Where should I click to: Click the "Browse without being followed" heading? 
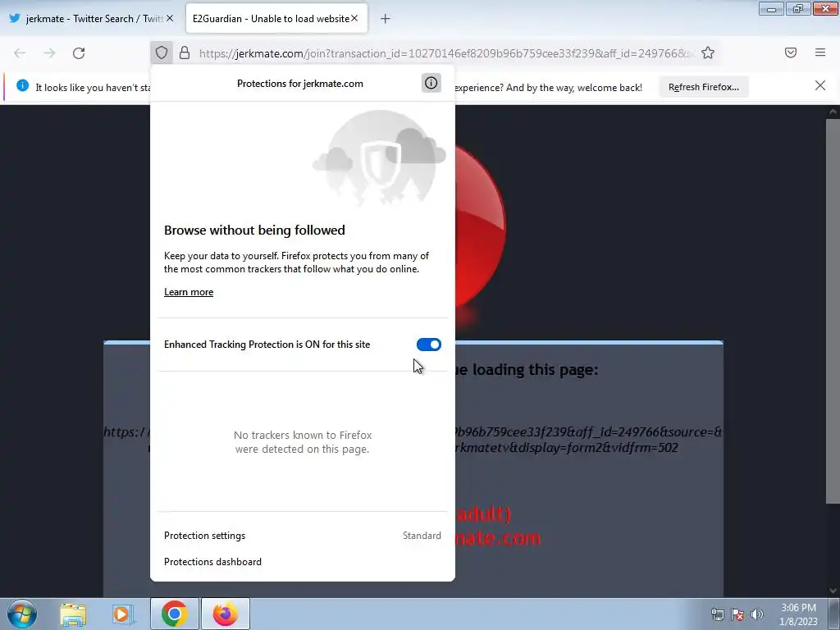[x=254, y=231]
